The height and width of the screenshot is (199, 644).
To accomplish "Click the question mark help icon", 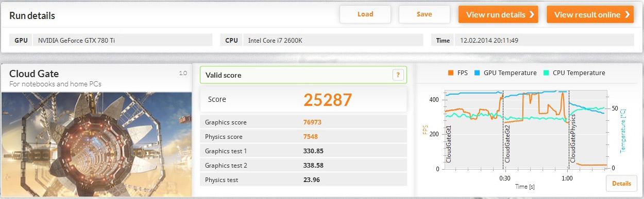I will coord(397,75).
